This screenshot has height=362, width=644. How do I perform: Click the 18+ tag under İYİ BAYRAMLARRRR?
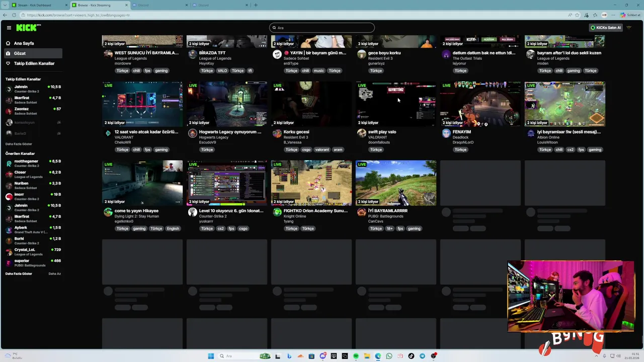389,228
